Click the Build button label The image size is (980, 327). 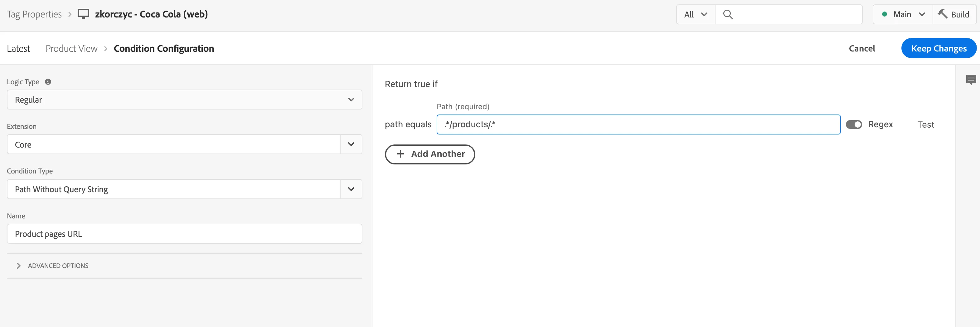960,14
